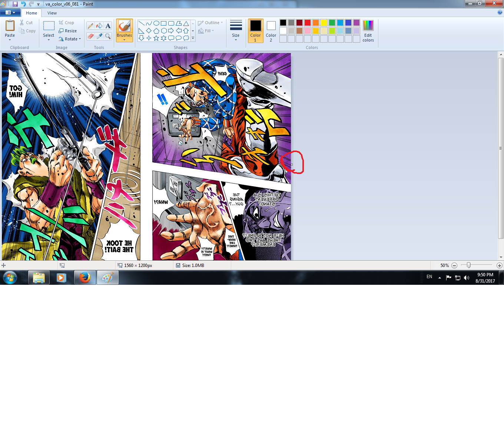Pick the Triangle shape

186,23
